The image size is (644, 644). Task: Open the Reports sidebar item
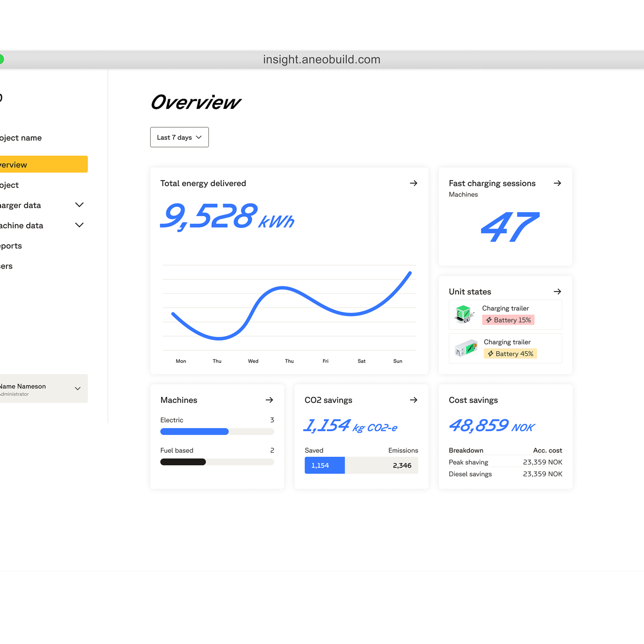click(x=11, y=246)
